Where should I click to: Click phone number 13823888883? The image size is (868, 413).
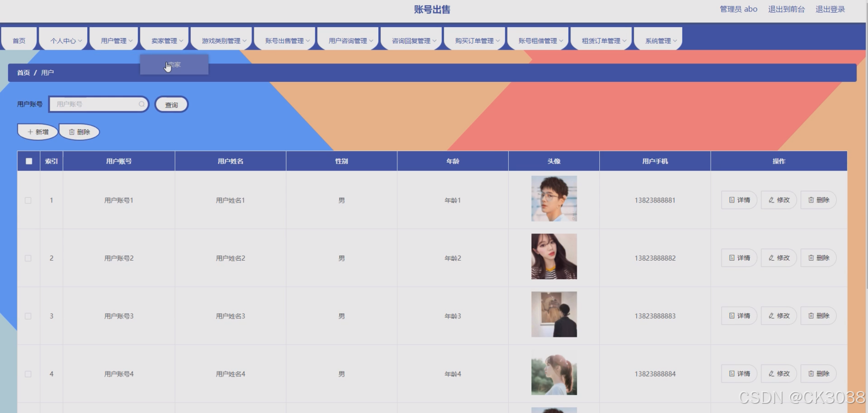(x=655, y=316)
